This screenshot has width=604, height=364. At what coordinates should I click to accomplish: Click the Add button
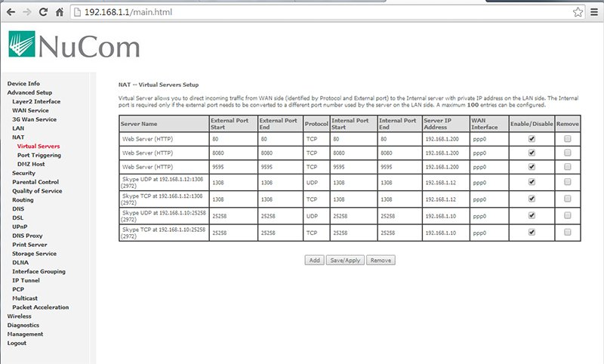(x=314, y=260)
